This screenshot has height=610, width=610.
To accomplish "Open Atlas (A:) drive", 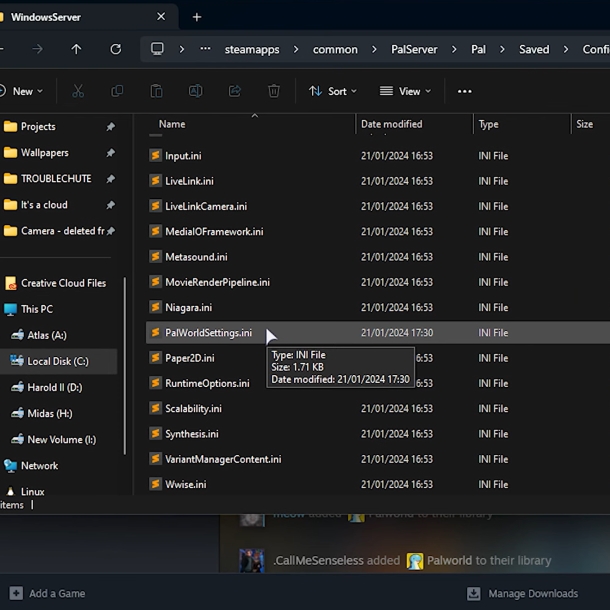I will (x=47, y=335).
